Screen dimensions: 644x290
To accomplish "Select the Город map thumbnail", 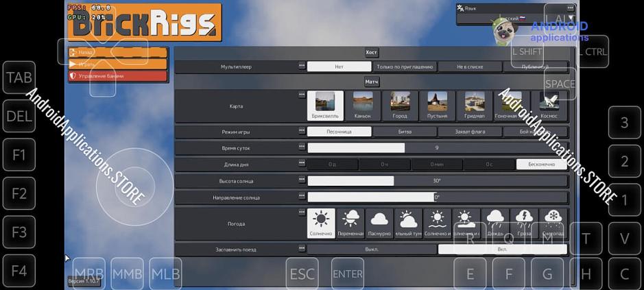I will point(400,106).
